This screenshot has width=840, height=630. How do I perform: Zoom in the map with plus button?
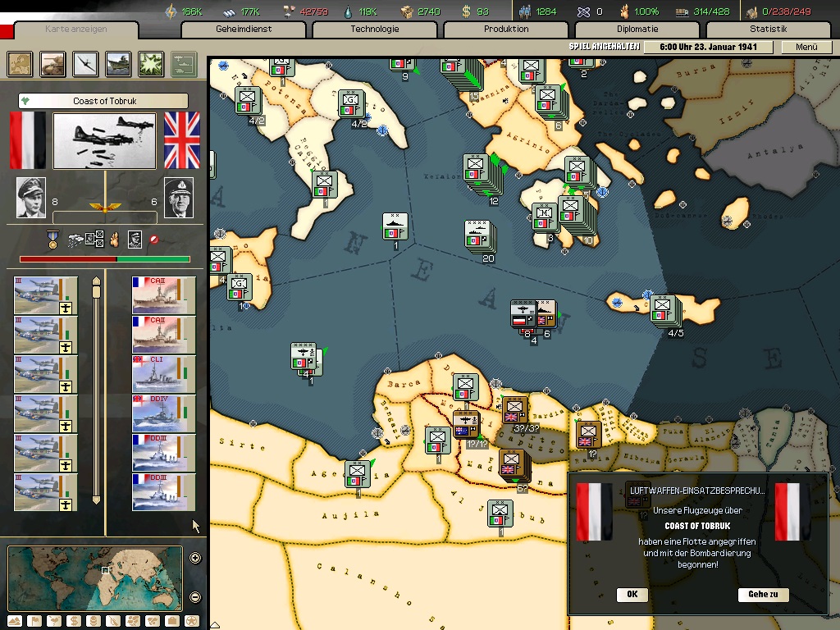tap(195, 559)
